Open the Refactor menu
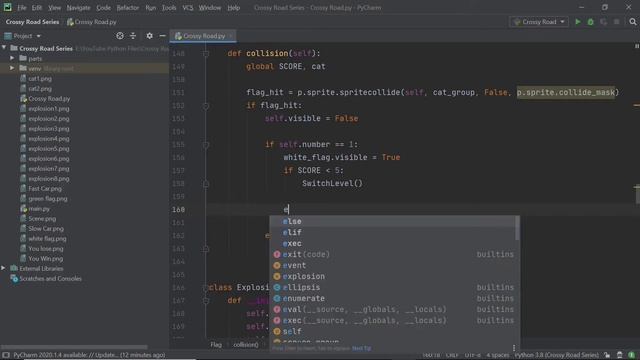 (128, 7)
